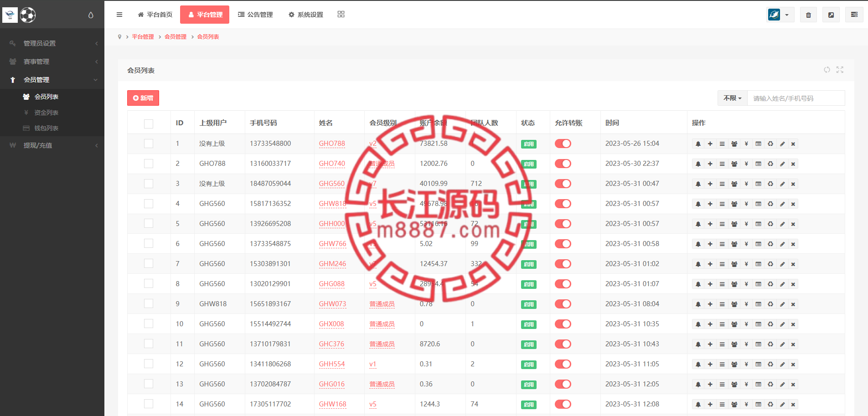Tick the checkbox for row ID 5
The height and width of the screenshot is (416, 868).
point(149,224)
